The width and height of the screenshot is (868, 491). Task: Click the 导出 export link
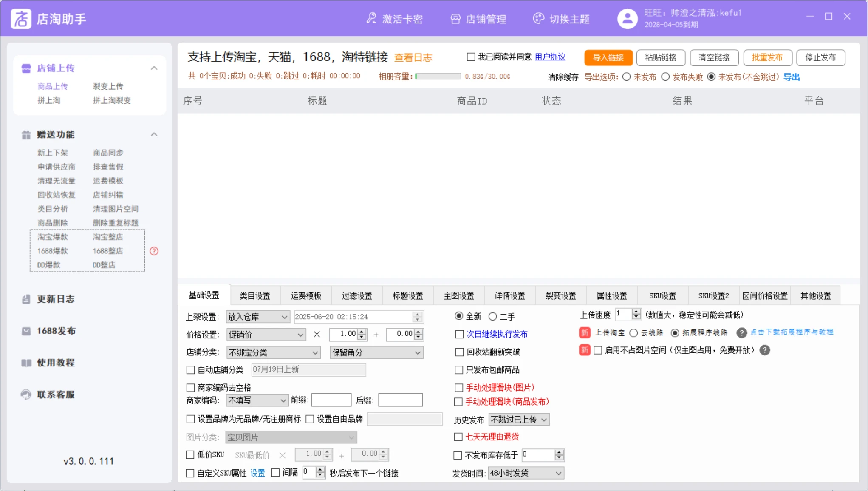point(792,77)
